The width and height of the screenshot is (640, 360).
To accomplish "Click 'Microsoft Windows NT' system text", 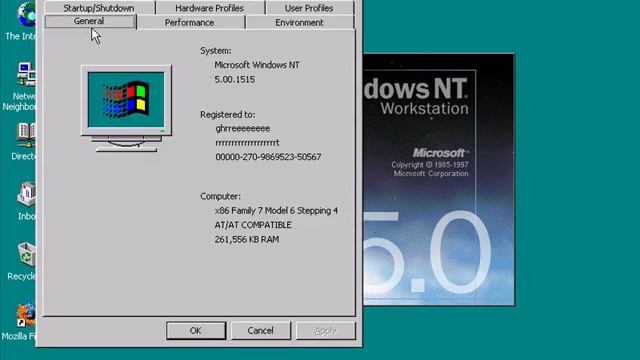I will 257,65.
